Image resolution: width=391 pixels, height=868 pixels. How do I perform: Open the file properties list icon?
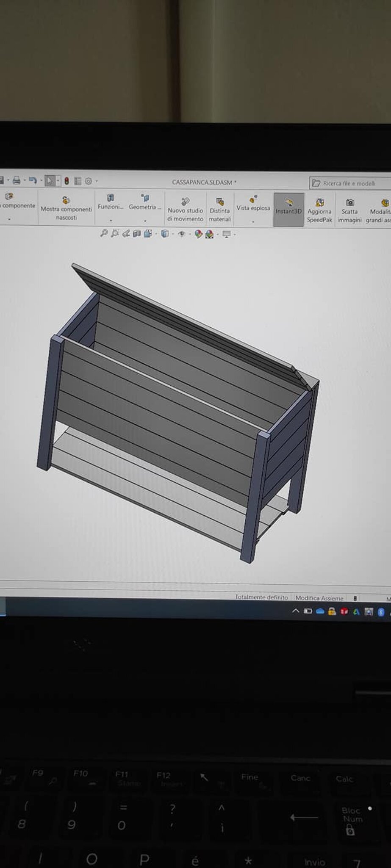tap(78, 181)
